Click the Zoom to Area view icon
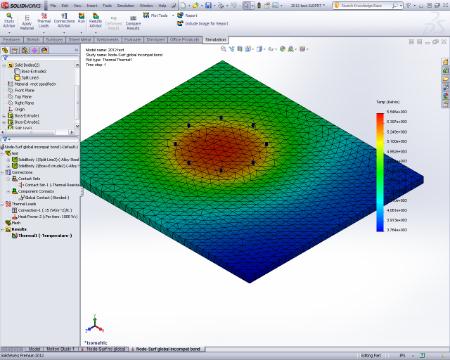Viewport: 450px width, 360px height. tap(232, 49)
